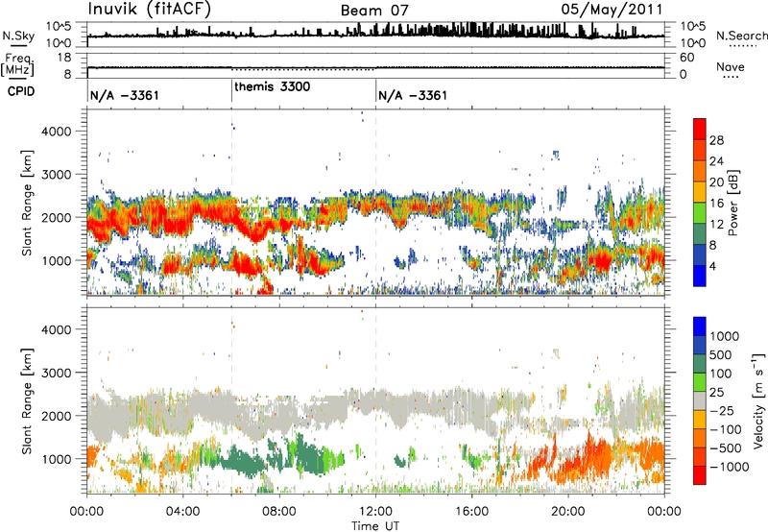Viewport: 768px width, 532px height.
Task: Click the date '05/May/2011'
Action: (x=612, y=10)
